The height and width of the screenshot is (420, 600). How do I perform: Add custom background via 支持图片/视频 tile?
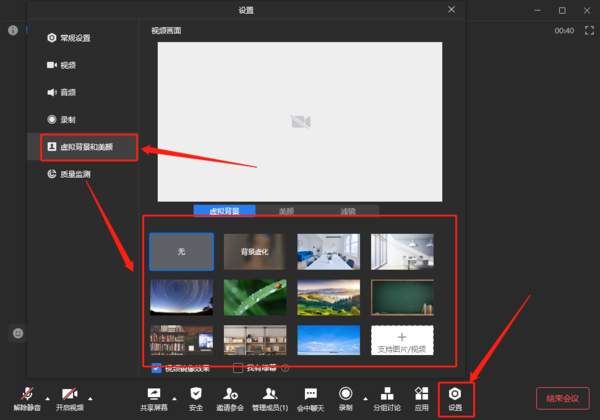click(402, 342)
